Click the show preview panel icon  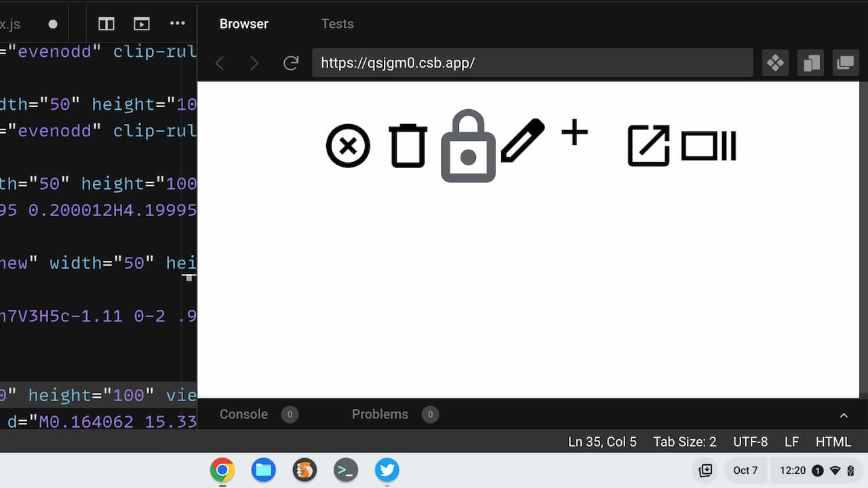pyautogui.click(x=141, y=24)
